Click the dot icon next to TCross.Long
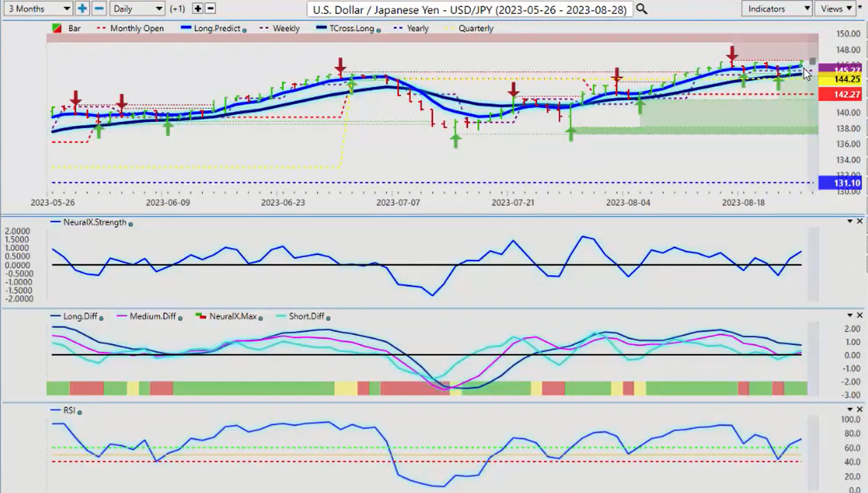The height and width of the screenshot is (493, 868). click(x=378, y=30)
